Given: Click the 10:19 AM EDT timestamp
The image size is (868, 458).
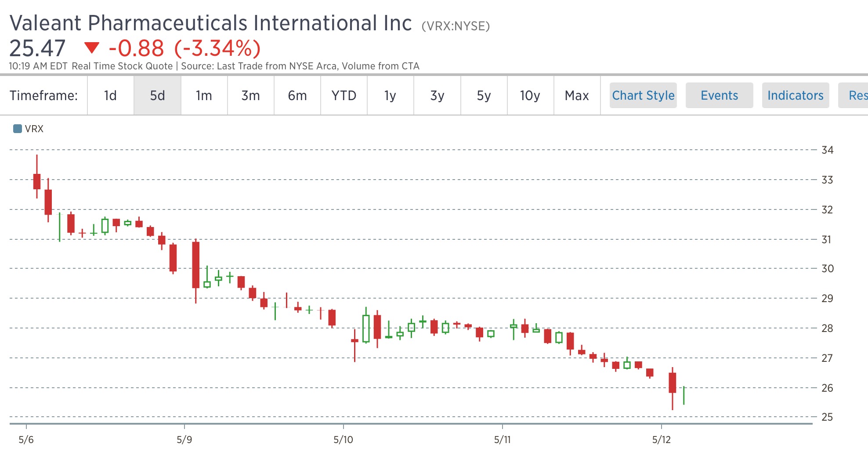Looking at the screenshot, I should pyautogui.click(x=38, y=66).
